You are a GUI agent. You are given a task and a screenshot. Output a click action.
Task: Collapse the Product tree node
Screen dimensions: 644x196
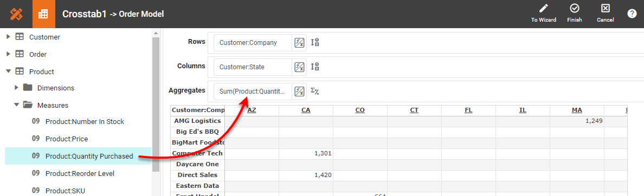coord(8,71)
